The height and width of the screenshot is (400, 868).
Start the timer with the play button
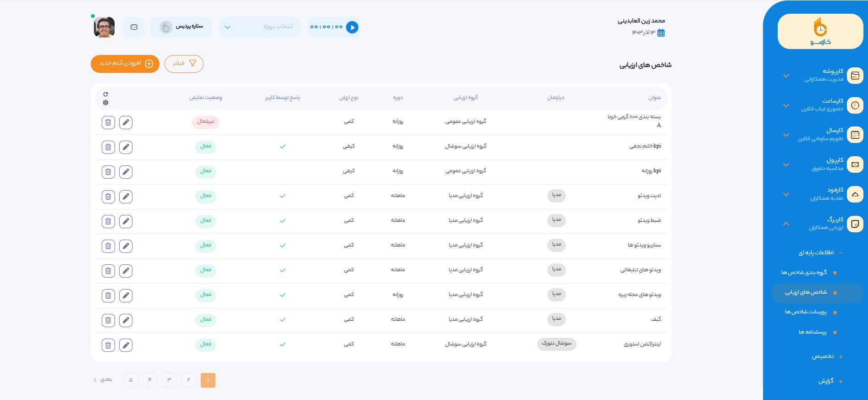pyautogui.click(x=352, y=27)
